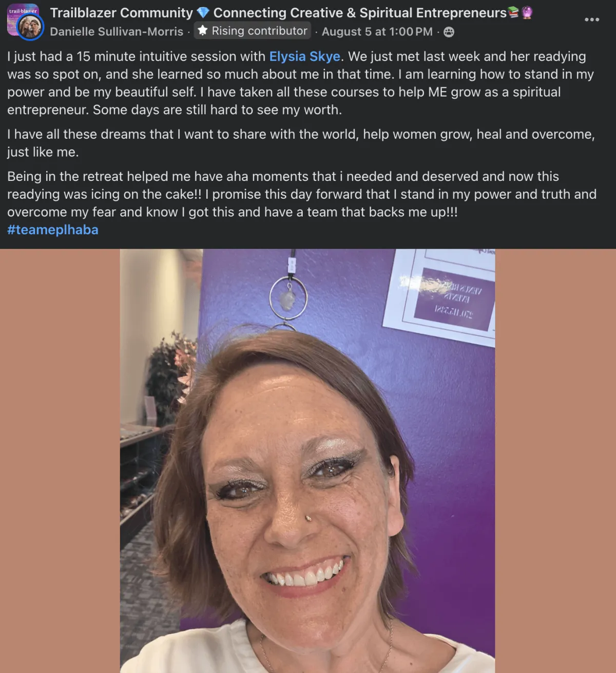Click the paragraph starting 'I have all these dreams'
Screen dimensions: 616x673
tap(301, 143)
